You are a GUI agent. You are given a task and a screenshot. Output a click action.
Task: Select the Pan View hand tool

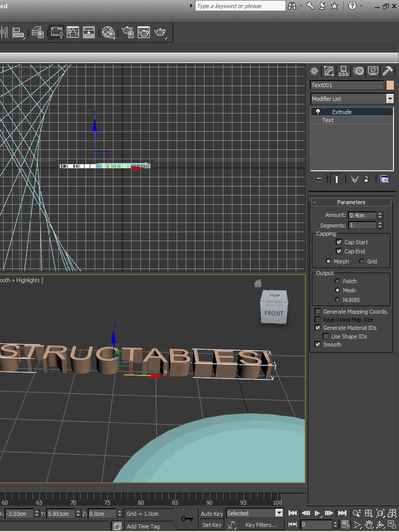[369, 525]
